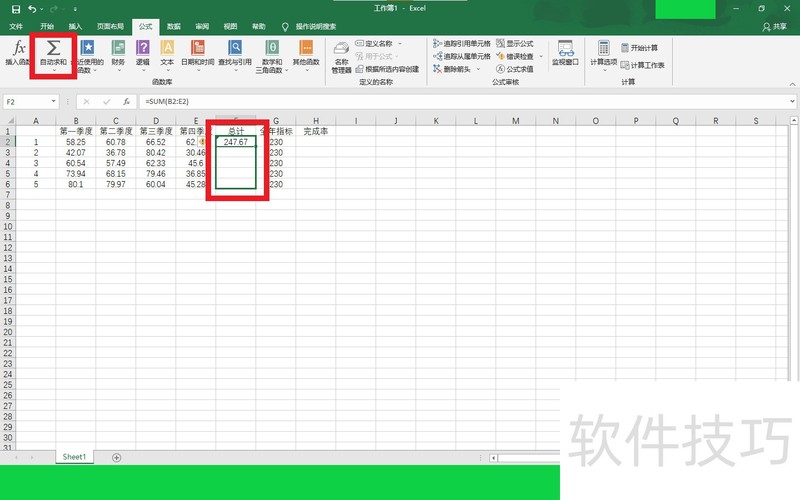This screenshot has height=500, width=800.
Task: Click cell with value 79.97
Action: pos(116,184)
